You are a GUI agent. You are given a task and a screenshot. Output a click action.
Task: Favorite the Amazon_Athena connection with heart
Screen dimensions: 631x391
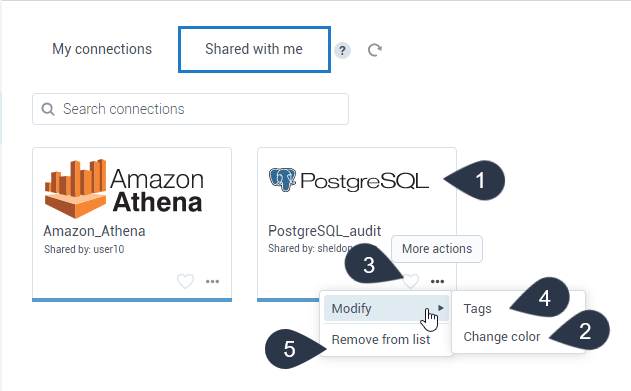(x=186, y=281)
